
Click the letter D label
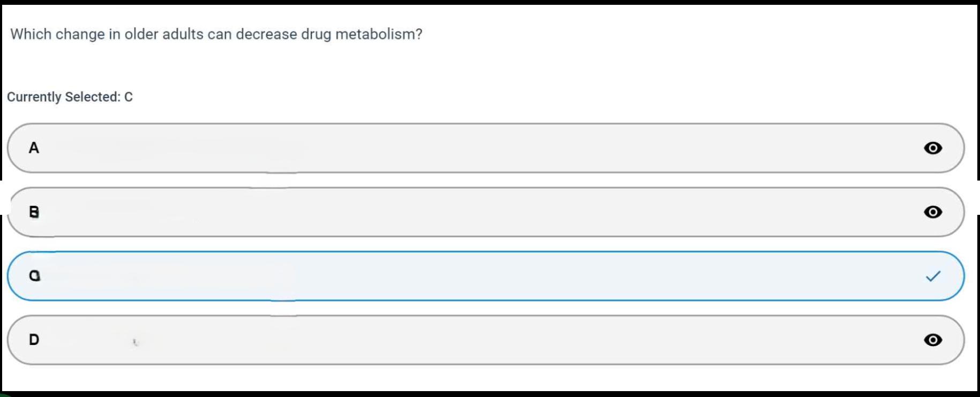point(34,340)
